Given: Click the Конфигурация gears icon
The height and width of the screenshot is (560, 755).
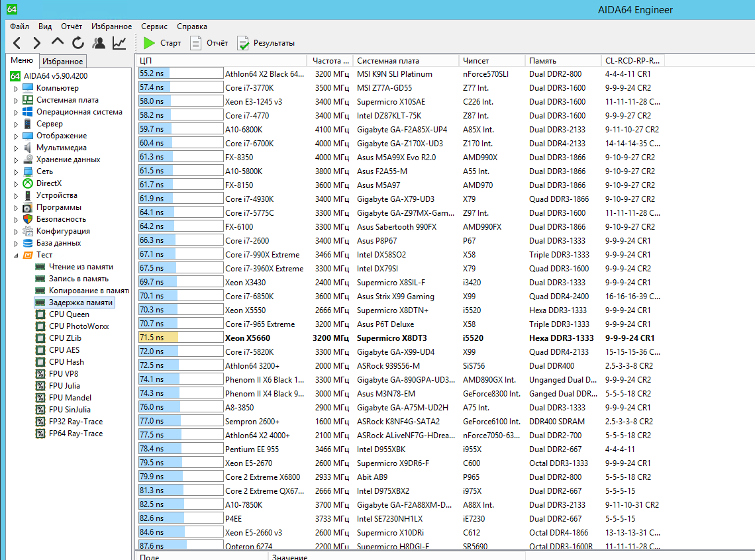Looking at the screenshot, I should pyautogui.click(x=28, y=231).
